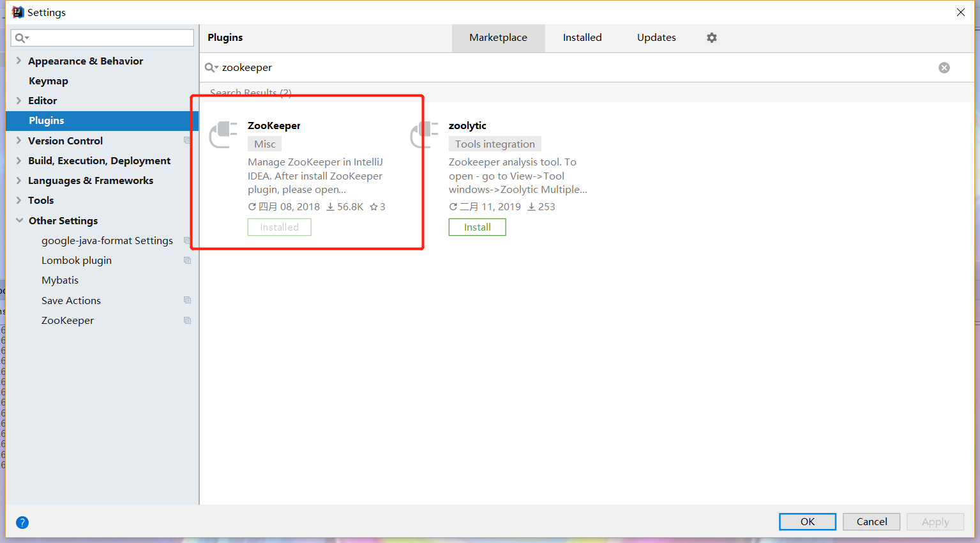980x543 pixels.
Task: Clear the zookeeper search with the X icon
Action: click(944, 68)
